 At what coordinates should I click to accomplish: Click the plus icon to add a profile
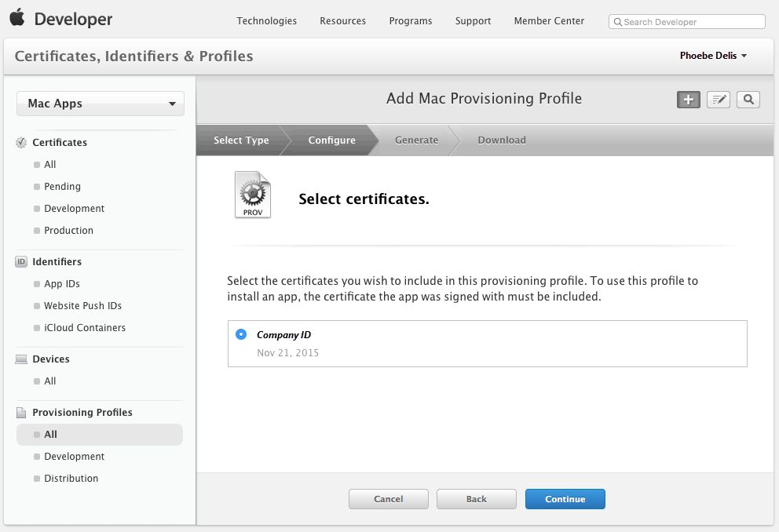click(x=688, y=99)
